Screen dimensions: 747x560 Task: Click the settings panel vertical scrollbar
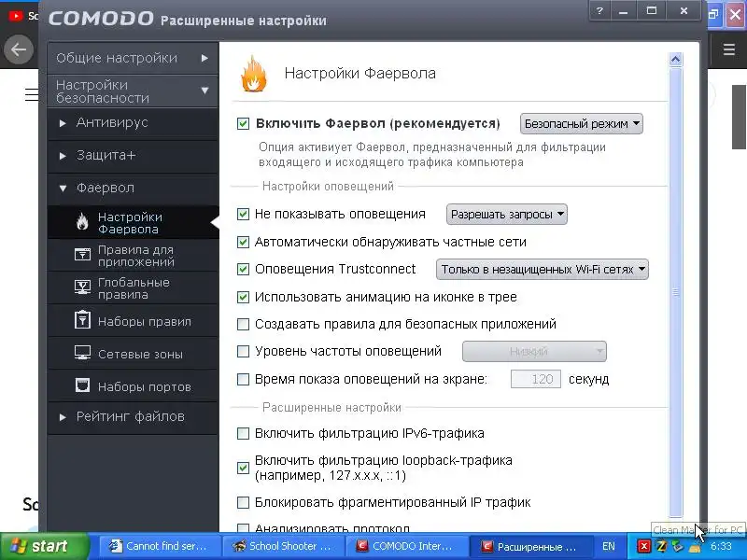pos(675,292)
